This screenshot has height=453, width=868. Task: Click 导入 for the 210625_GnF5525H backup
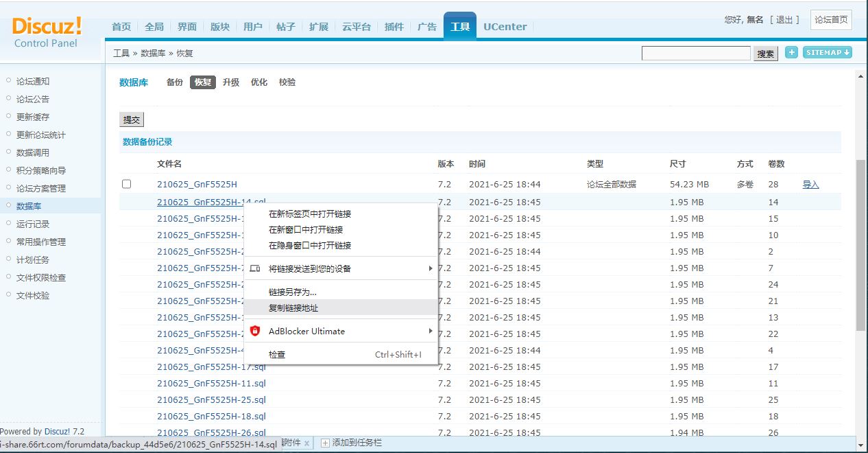(811, 185)
